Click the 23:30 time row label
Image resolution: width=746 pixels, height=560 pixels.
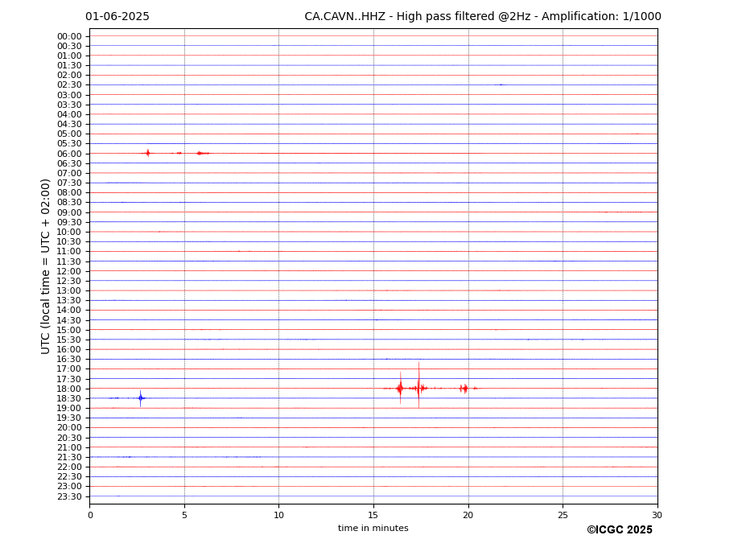(69, 496)
